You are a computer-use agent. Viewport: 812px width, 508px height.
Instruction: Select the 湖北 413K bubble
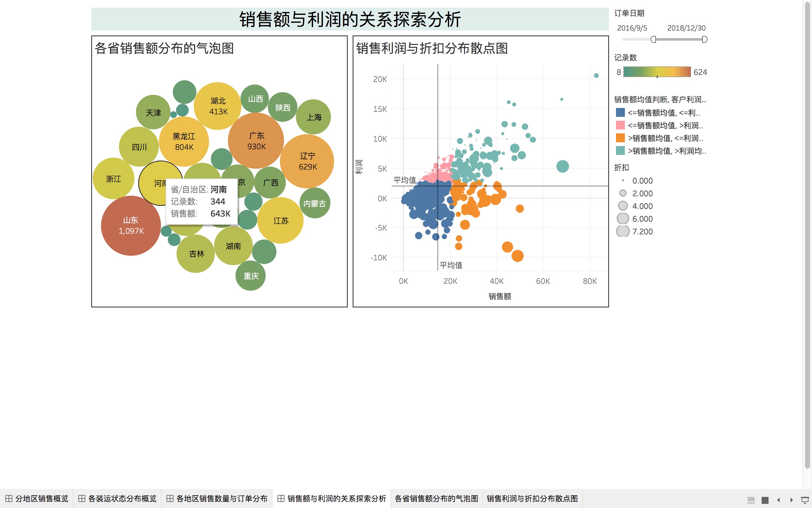218,106
